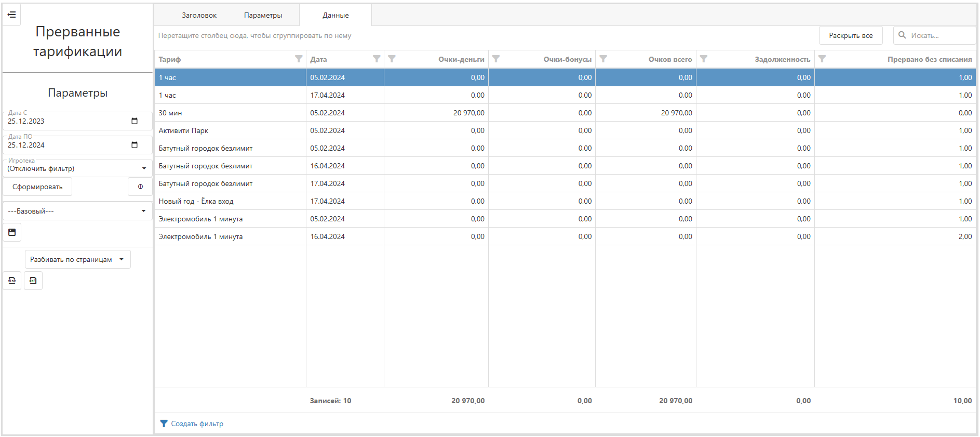Open filter for Дата column
Viewport: 980px width, 437px height.
(x=377, y=59)
